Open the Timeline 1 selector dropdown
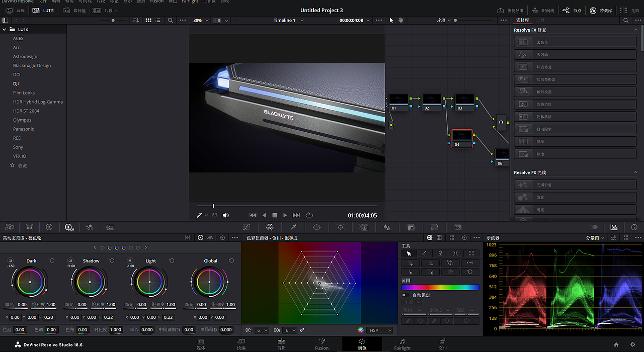Viewport: 644px width, 352px height. coord(289,20)
